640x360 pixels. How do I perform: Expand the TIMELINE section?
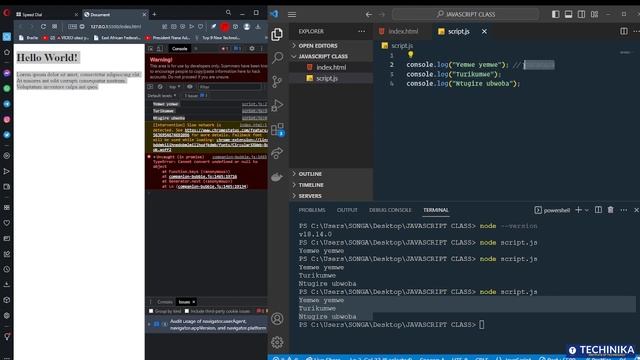(x=311, y=185)
